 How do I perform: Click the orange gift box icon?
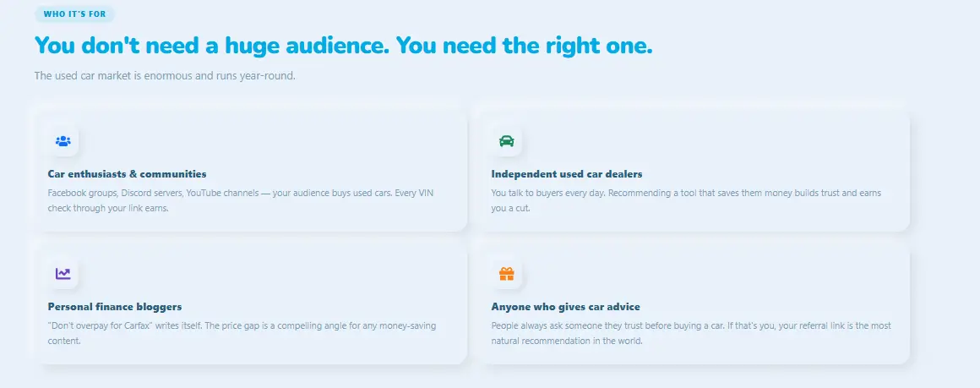506,274
